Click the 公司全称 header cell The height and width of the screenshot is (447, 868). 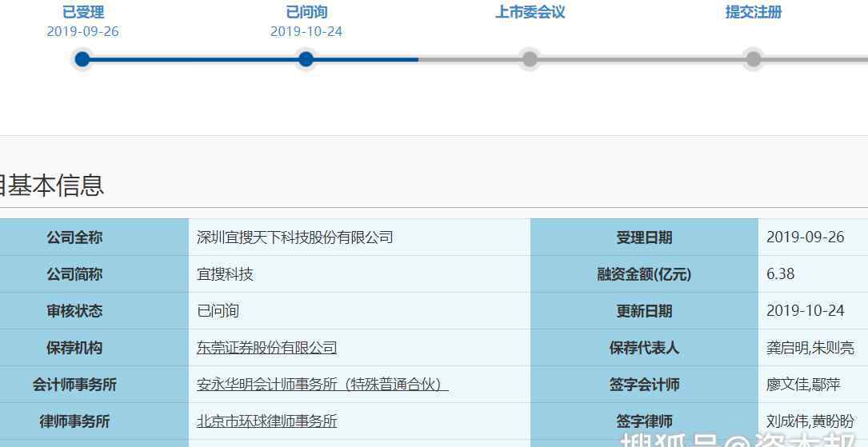point(94,237)
